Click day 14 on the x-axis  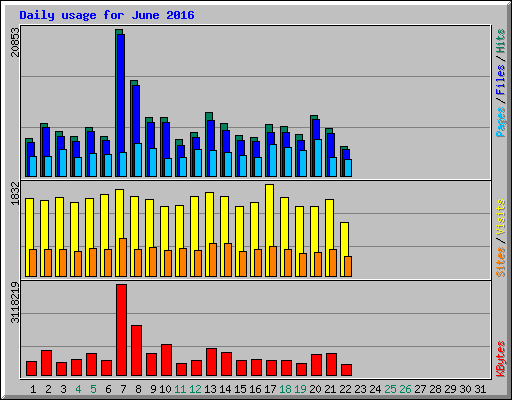click(x=225, y=389)
